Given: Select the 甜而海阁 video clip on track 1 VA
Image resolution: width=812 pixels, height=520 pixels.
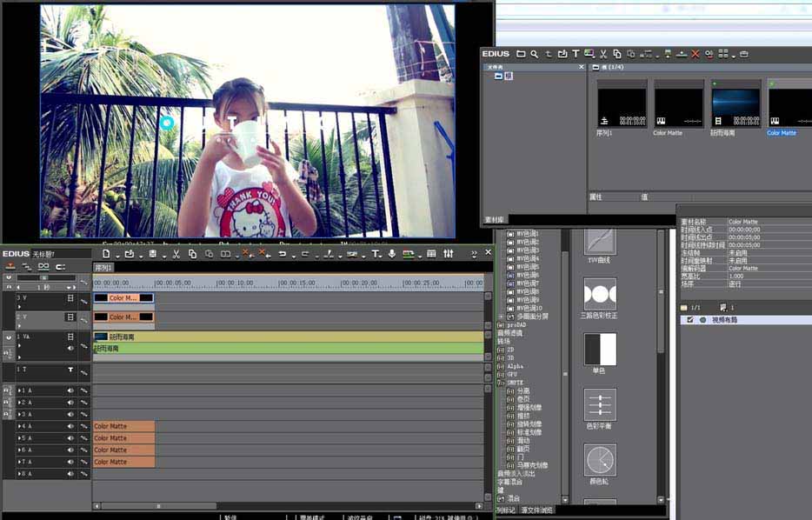Looking at the screenshot, I should pyautogui.click(x=289, y=337).
